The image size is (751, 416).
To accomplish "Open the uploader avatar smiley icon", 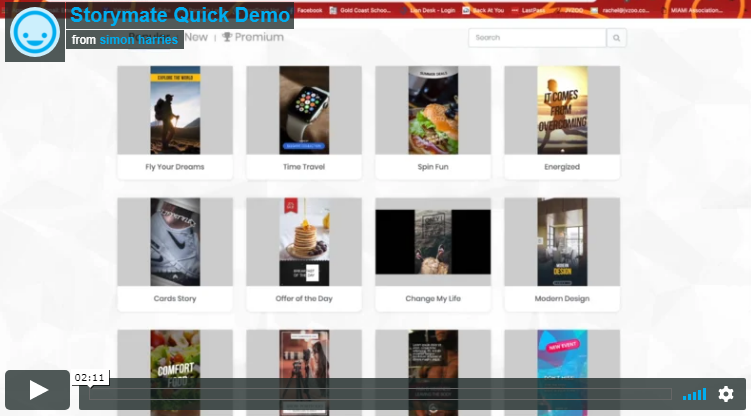I will tap(35, 33).
